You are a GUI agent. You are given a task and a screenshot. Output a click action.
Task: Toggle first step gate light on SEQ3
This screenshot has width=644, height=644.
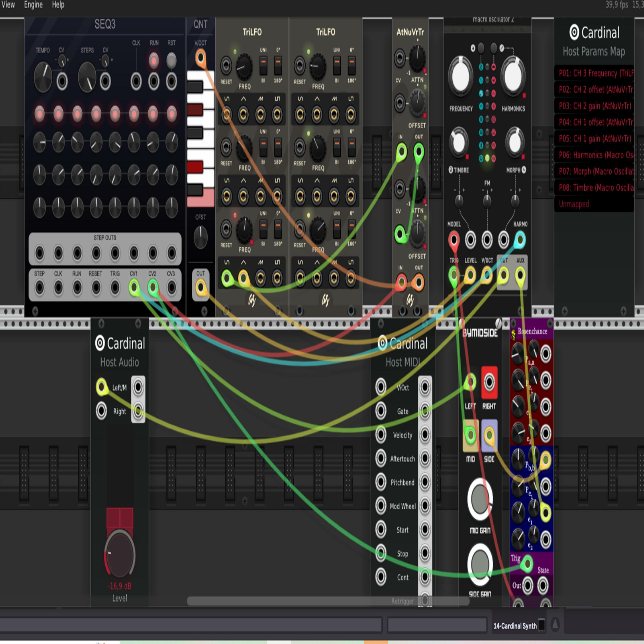40,114
